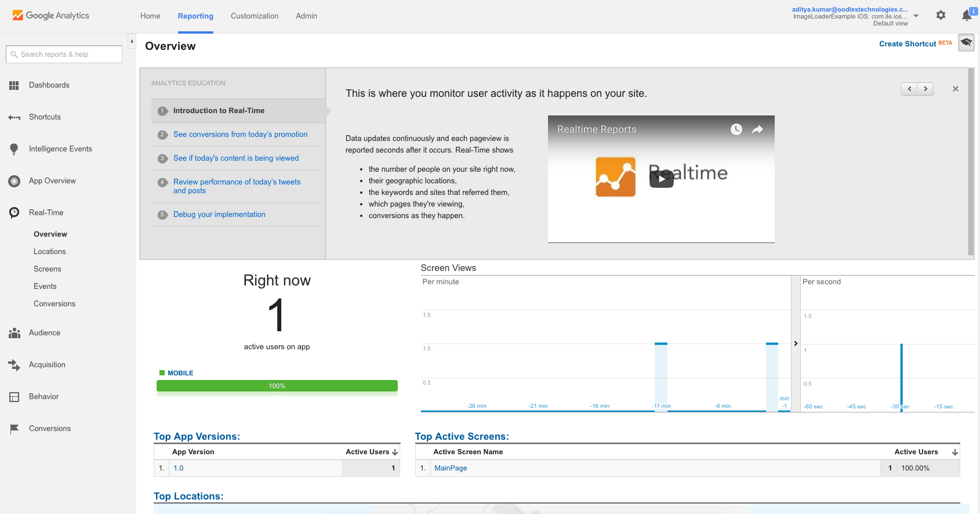This screenshot has width=980, height=514.
Task: Click the Behavior layout icon
Action: point(14,397)
